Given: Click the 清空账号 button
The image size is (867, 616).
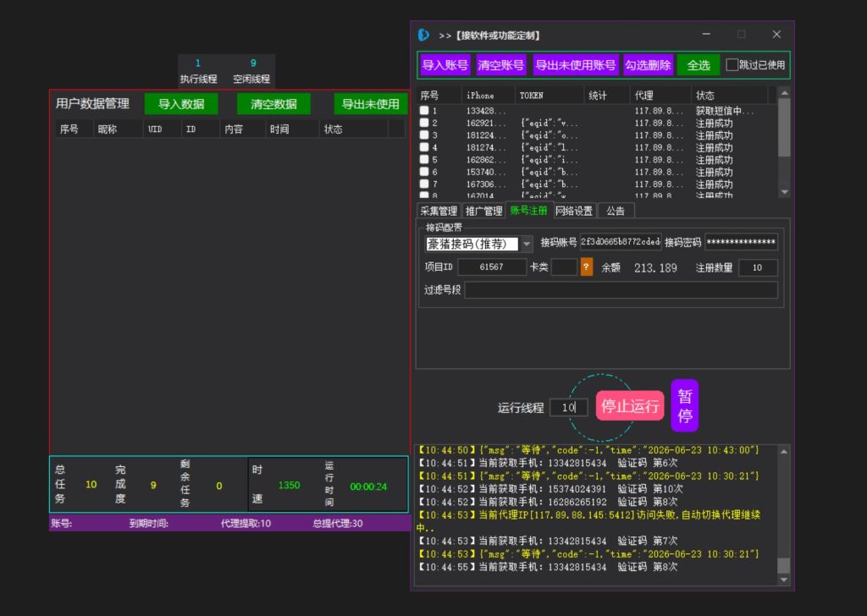Looking at the screenshot, I should [500, 64].
